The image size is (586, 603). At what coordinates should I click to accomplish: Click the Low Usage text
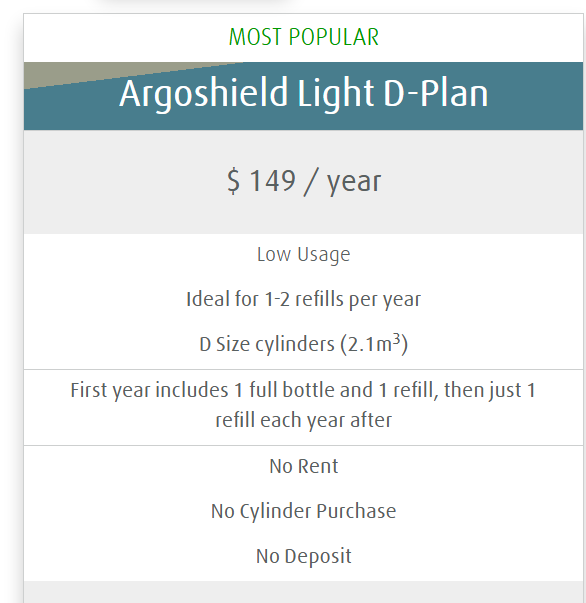click(x=303, y=255)
